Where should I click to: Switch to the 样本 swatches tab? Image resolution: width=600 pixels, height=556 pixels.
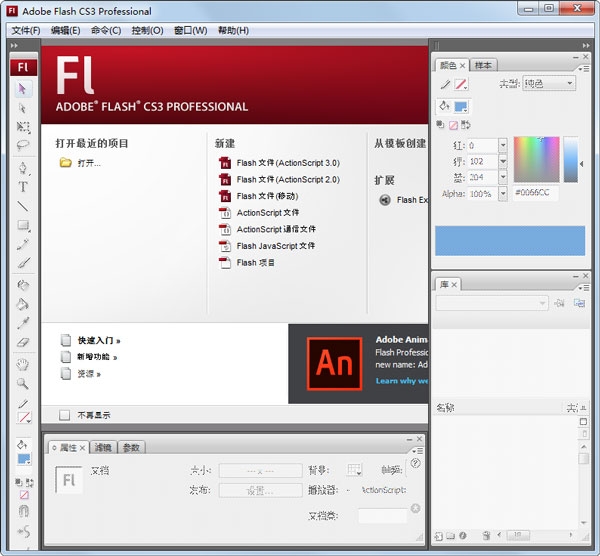pos(483,65)
